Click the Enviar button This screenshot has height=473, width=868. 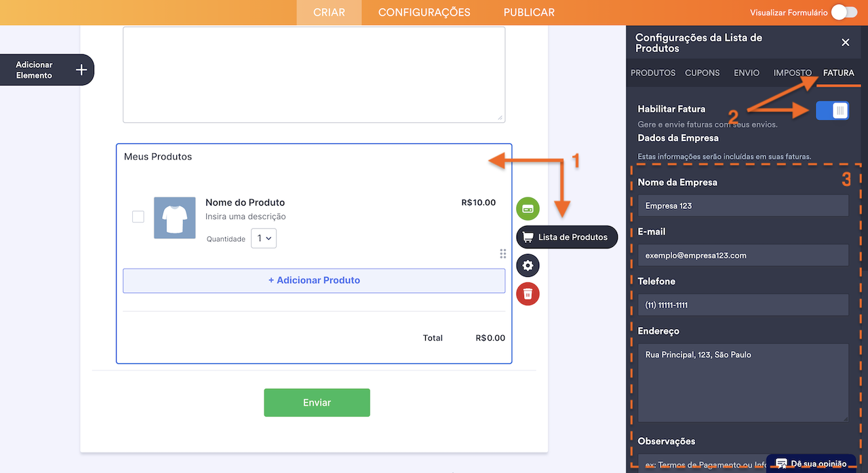pos(317,402)
